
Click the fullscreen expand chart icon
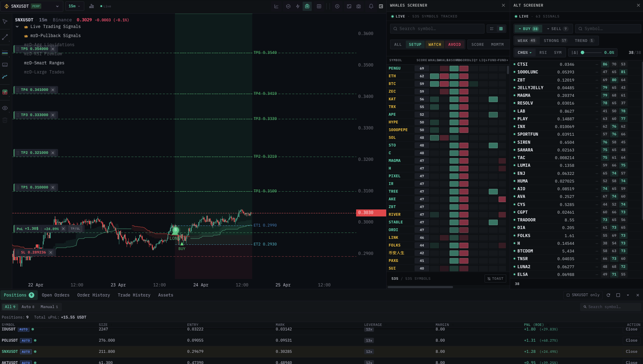point(349,6)
